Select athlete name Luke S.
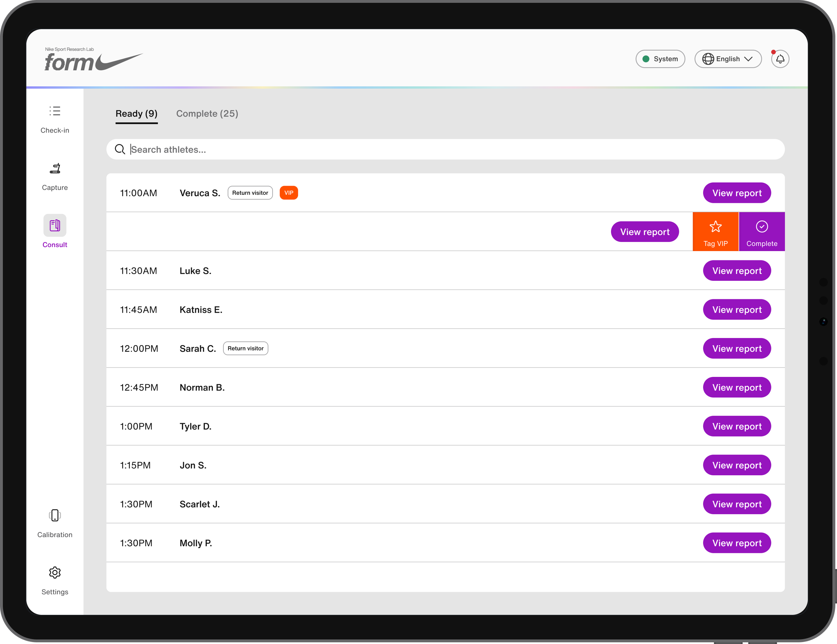Screen dimensions: 837x644 click(x=196, y=271)
